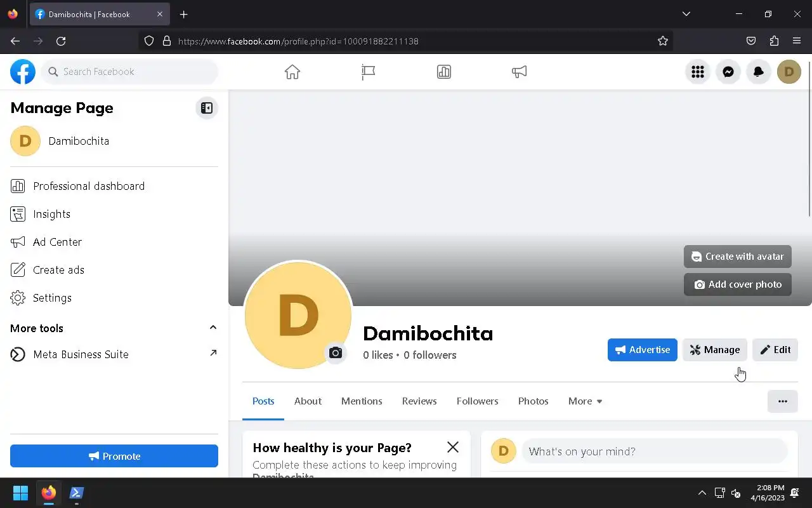Open the Followers tab
The width and height of the screenshot is (812, 508).
pos(477,401)
